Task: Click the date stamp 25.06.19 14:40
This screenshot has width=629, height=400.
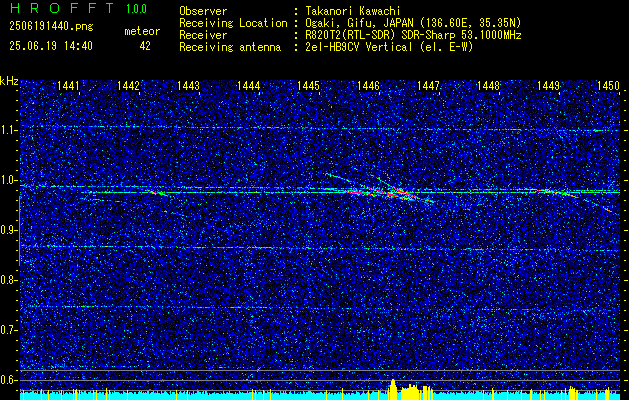Action: point(51,46)
